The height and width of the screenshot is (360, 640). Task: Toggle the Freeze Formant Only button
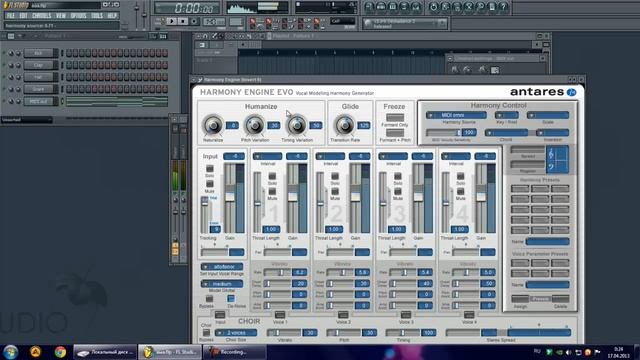click(x=395, y=118)
